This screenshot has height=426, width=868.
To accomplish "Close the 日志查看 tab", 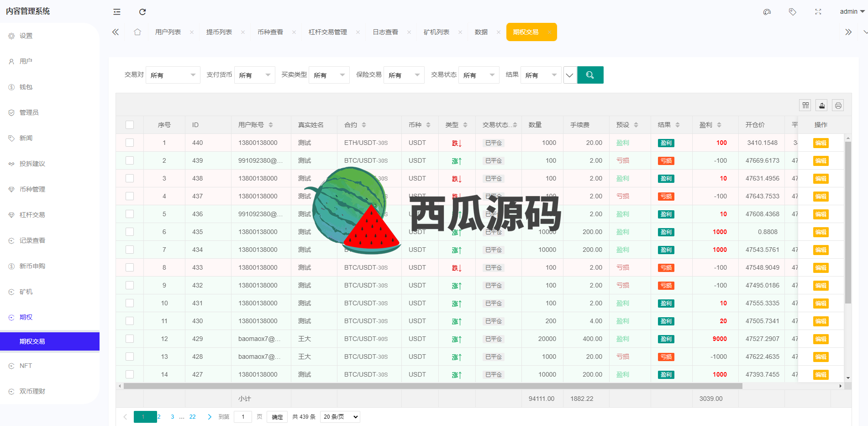I will click(409, 32).
